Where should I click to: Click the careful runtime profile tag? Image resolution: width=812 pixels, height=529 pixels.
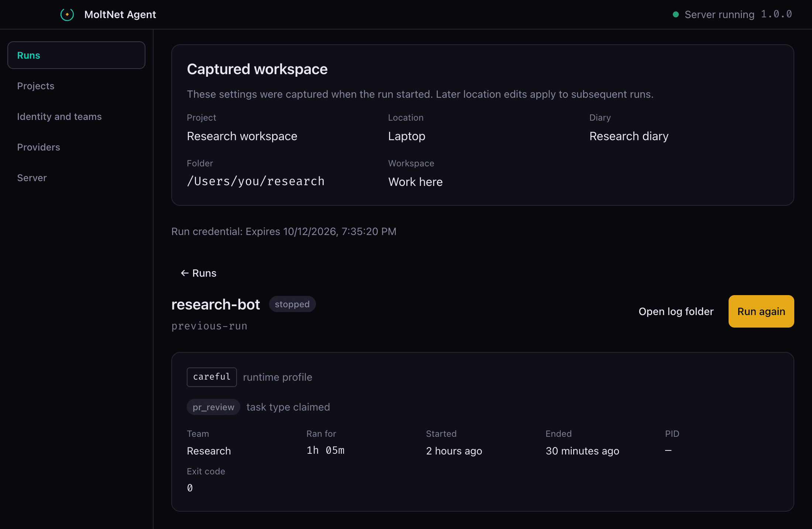211,377
